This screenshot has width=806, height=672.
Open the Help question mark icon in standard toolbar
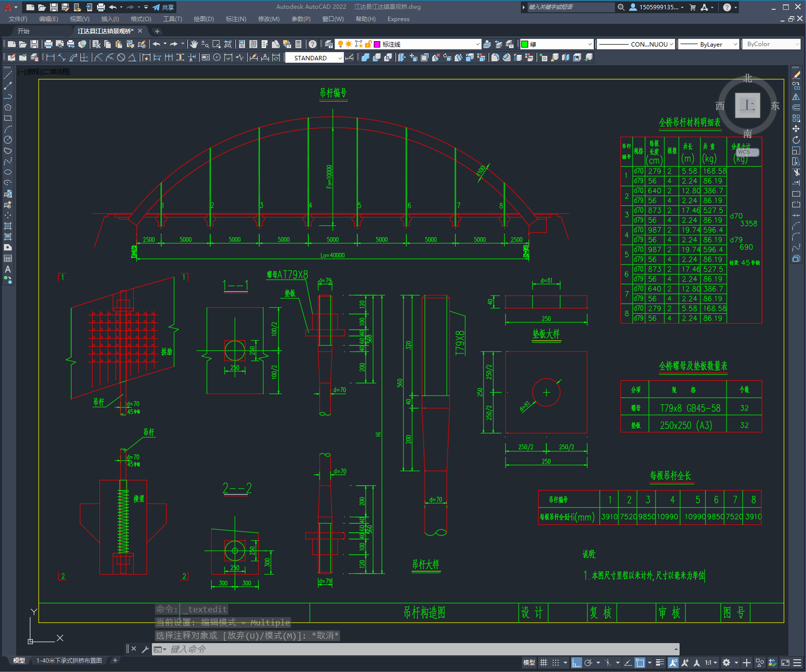tap(313, 44)
